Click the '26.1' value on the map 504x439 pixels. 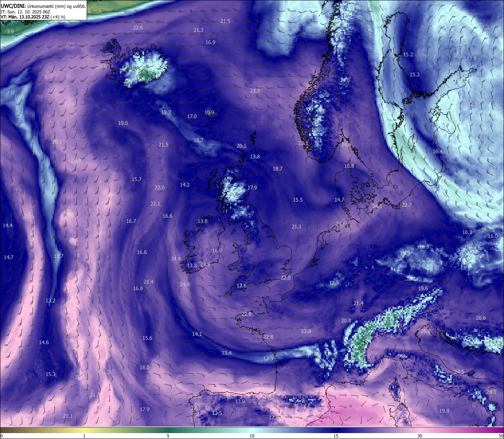click(x=57, y=142)
